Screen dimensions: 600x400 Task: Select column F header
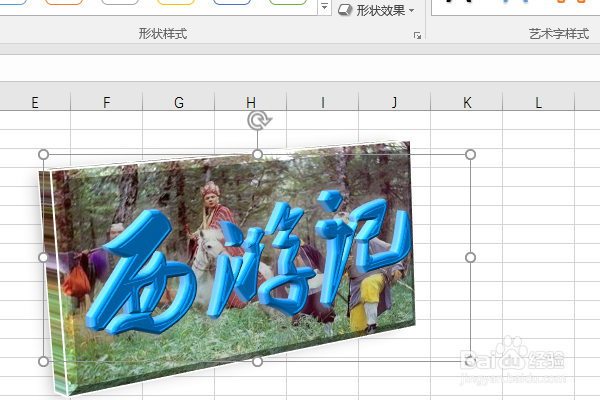[106, 102]
